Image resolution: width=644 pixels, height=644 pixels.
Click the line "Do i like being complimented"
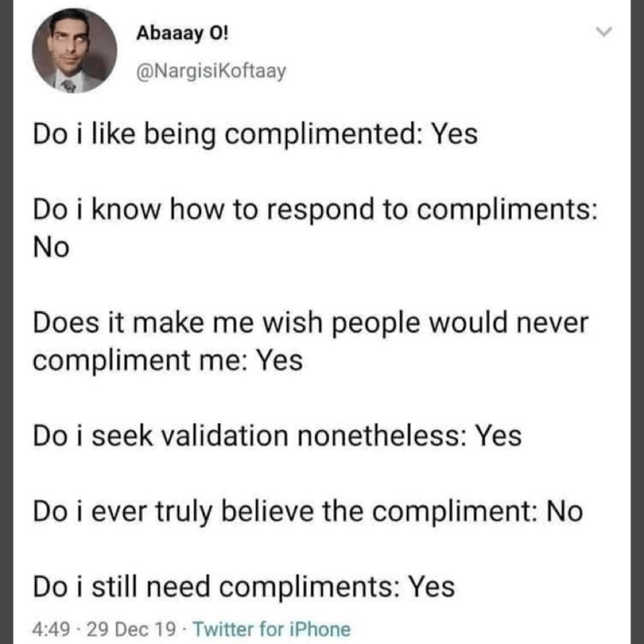coord(255,135)
